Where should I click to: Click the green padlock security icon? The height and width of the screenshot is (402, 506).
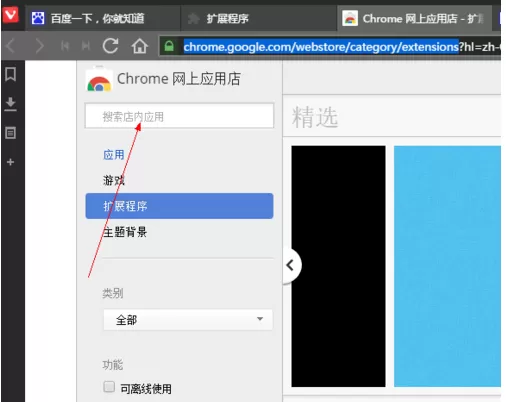tap(169, 46)
